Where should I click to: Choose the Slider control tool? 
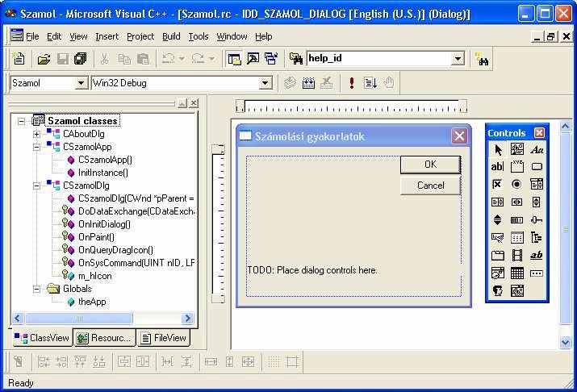537,220
